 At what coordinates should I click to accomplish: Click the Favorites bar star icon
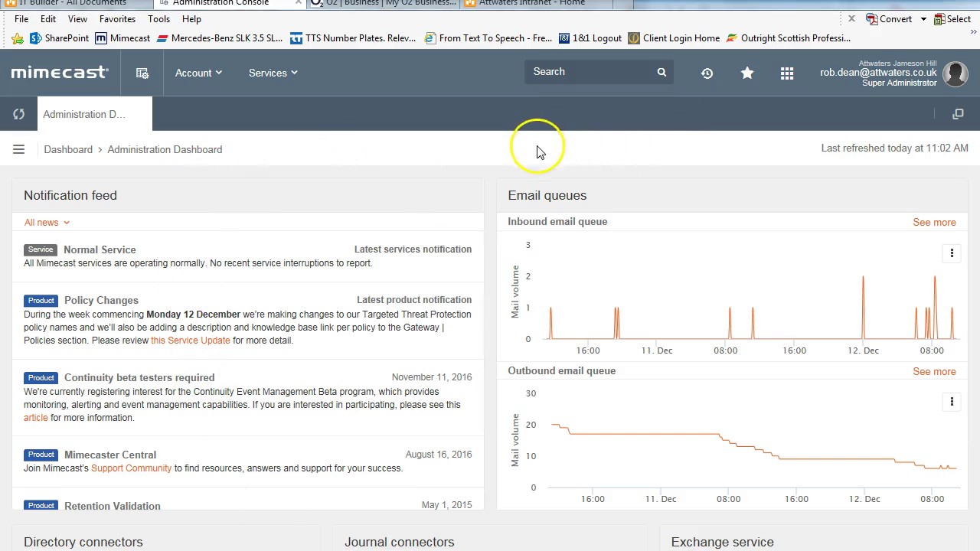pyautogui.click(x=18, y=38)
